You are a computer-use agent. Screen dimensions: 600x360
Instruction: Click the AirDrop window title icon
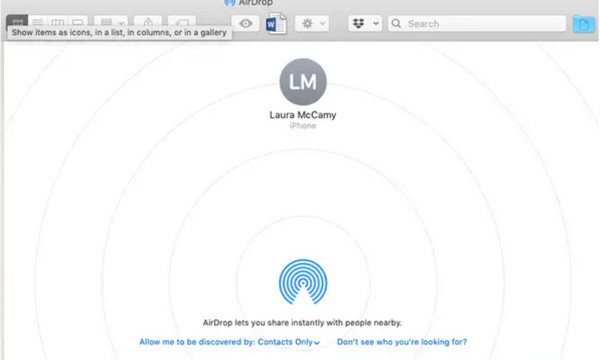coord(230,3)
